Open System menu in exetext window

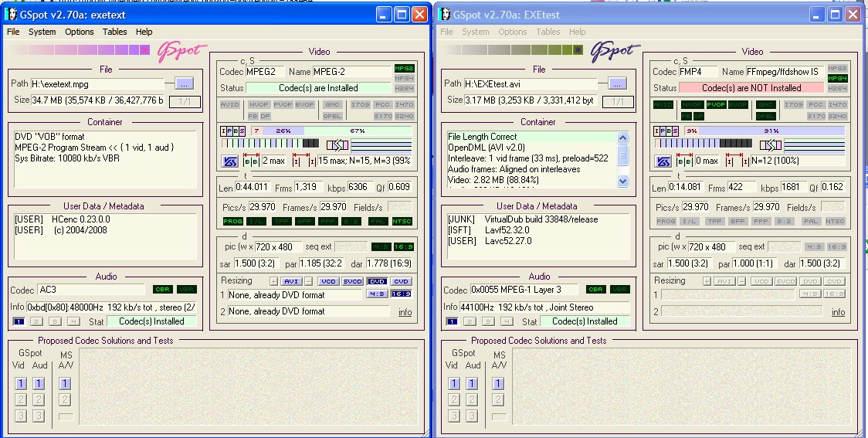point(42,32)
